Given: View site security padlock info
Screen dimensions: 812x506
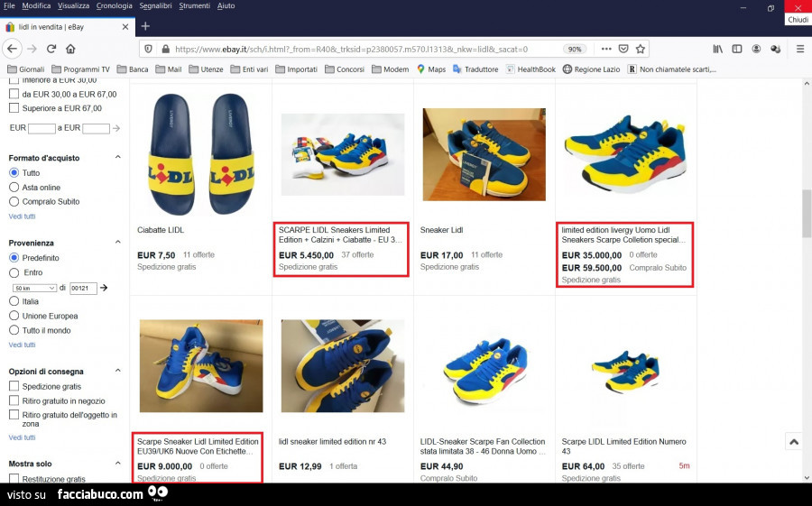Looking at the screenshot, I should [x=166, y=50].
